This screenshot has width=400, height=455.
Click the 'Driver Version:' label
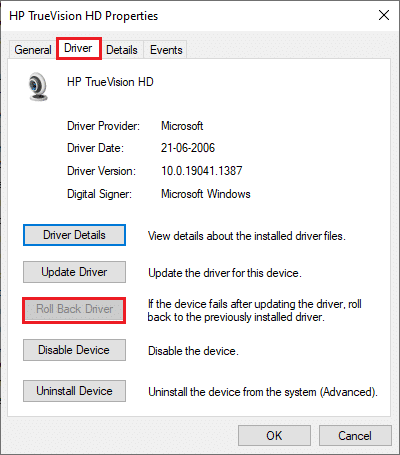coord(102,171)
